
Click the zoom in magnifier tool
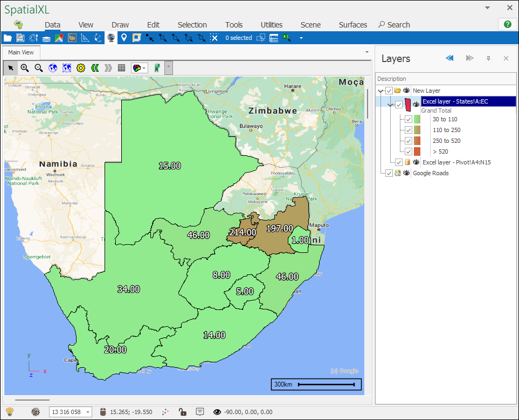pos(25,68)
